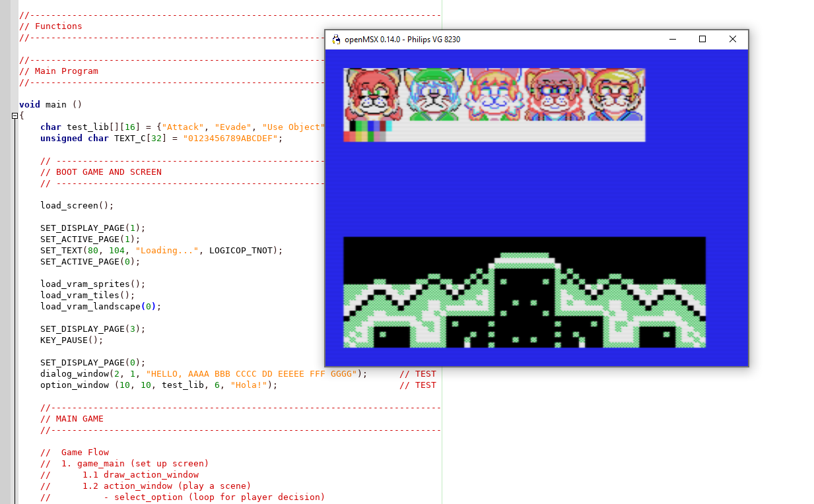Click the '// Main Program' comment line
This screenshot has width=814, height=504.
pyautogui.click(x=59, y=71)
